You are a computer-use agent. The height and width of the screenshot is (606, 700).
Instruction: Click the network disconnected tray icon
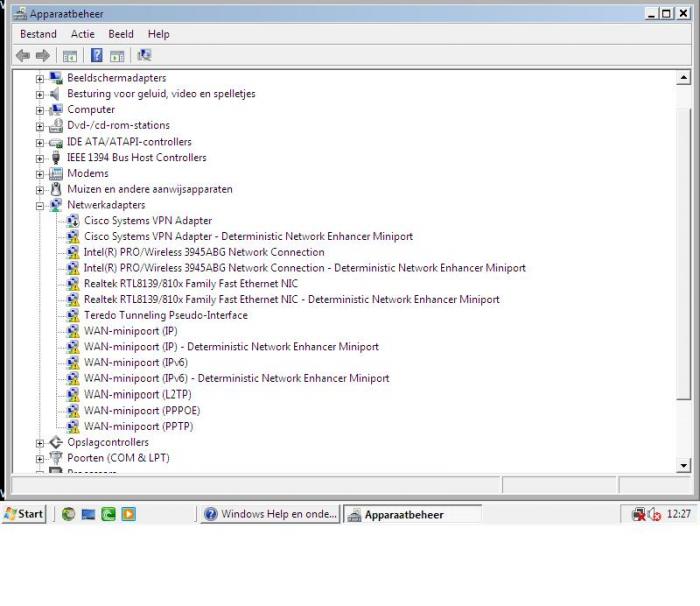tap(639, 514)
